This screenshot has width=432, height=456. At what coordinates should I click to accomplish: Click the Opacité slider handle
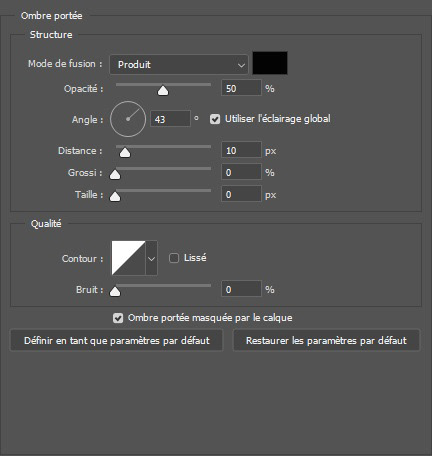[163, 90]
